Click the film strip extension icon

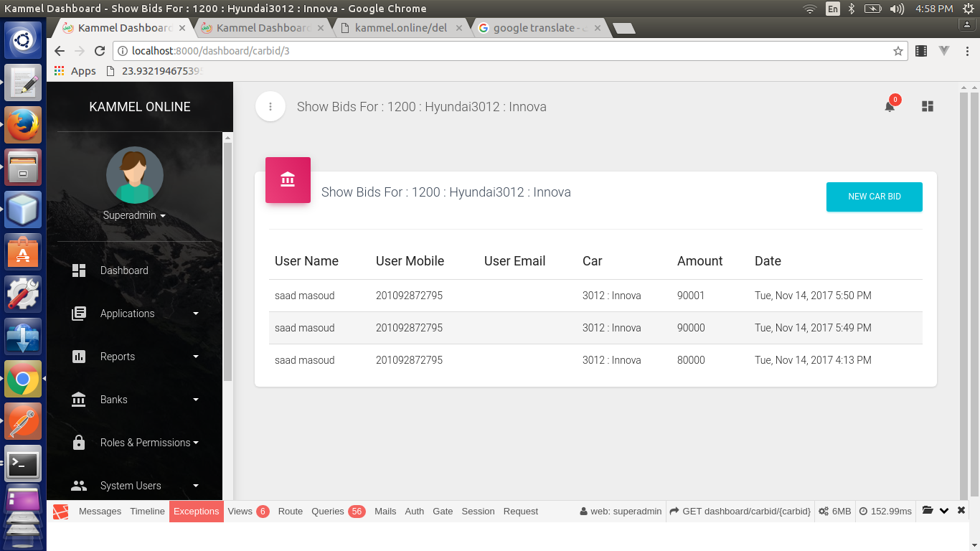[921, 51]
